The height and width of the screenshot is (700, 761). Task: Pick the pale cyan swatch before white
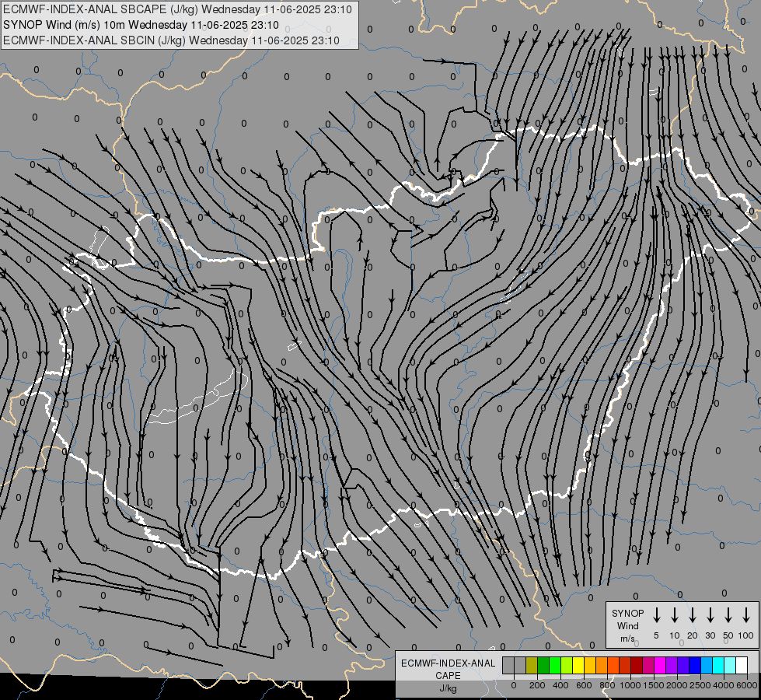pyautogui.click(x=729, y=665)
